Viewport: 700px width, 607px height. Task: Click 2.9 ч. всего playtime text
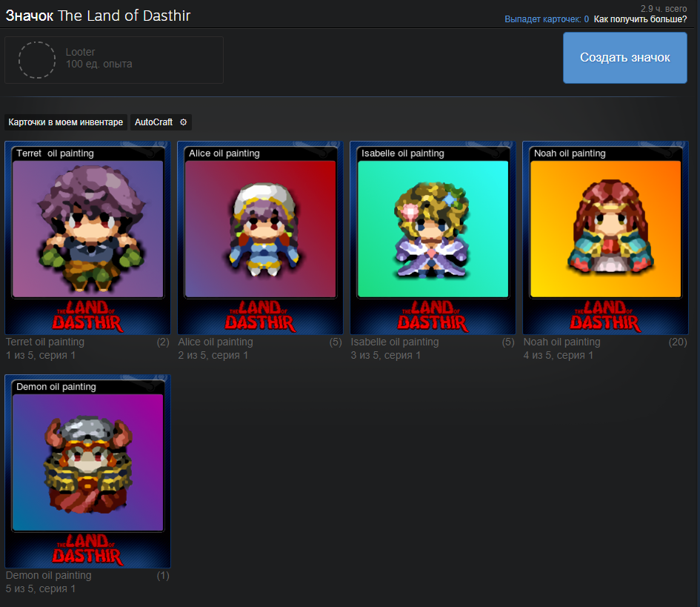[x=664, y=8]
